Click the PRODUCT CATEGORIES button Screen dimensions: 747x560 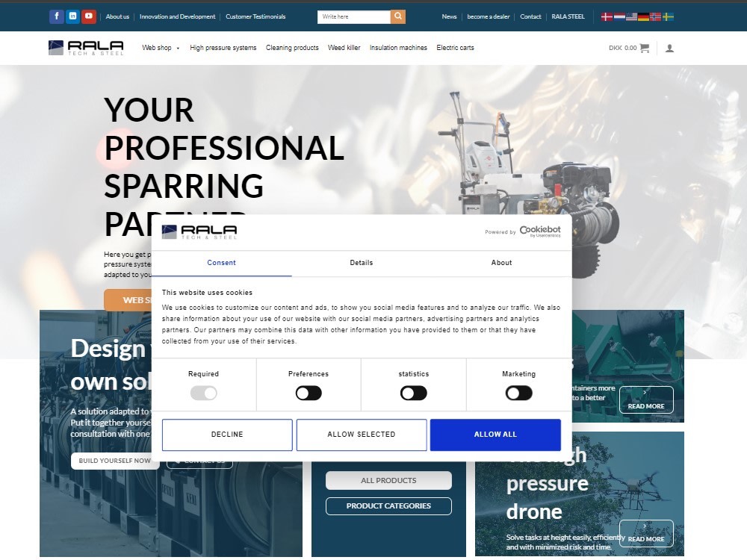tap(388, 506)
